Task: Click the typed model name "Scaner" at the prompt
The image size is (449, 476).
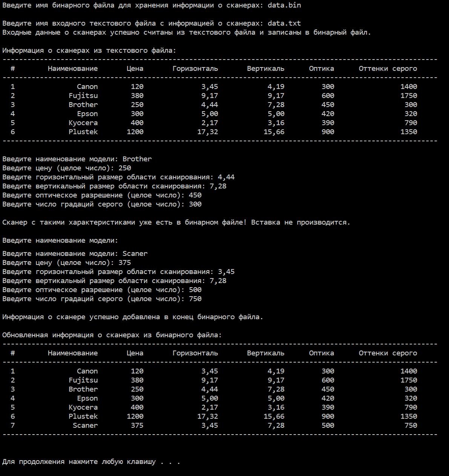Action: click(x=135, y=254)
